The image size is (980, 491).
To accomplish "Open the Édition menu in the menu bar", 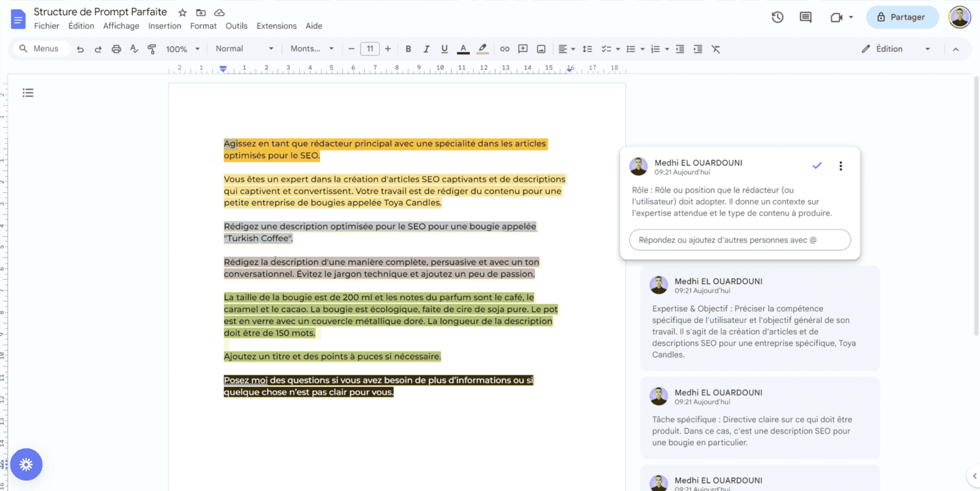I will point(81,26).
